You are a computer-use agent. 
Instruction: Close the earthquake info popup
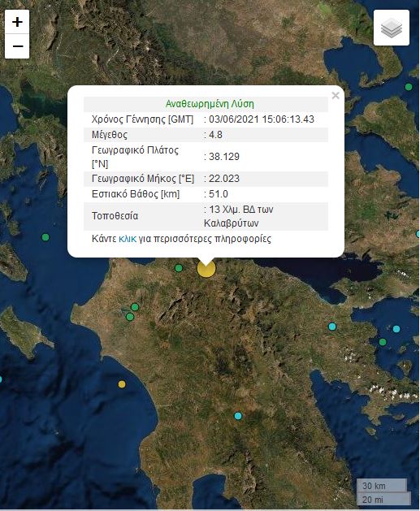tap(336, 96)
